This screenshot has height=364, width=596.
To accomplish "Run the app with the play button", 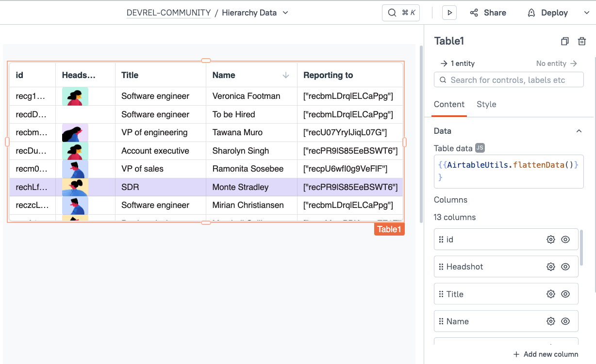I will [449, 13].
